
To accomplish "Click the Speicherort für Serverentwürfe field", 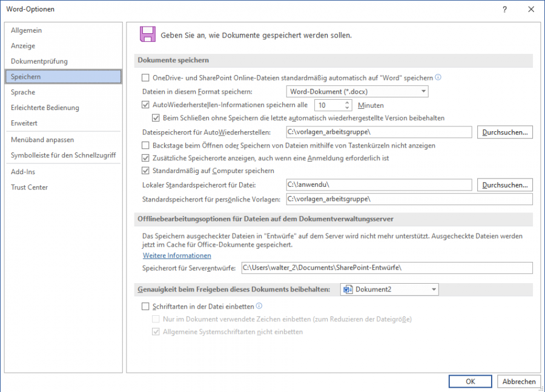I will coord(386,267).
